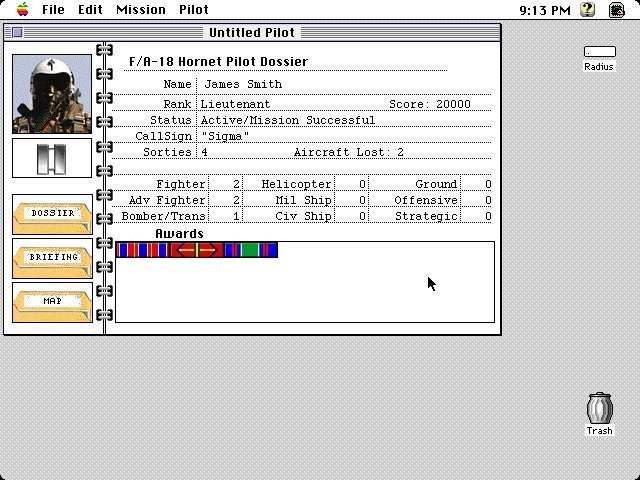This screenshot has width=640, height=480.
Task: Open the Apple menu
Action: tap(22, 9)
